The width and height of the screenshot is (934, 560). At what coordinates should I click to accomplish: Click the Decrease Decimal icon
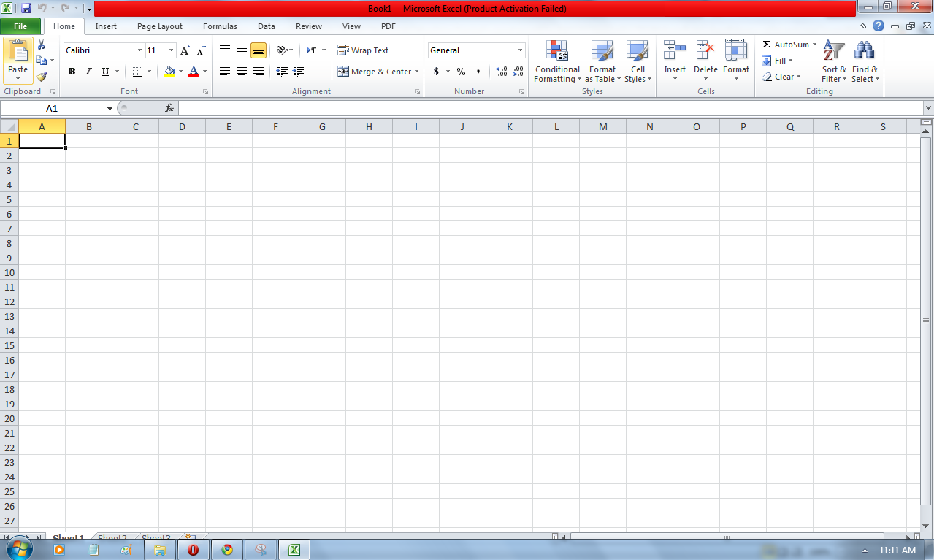click(x=518, y=72)
